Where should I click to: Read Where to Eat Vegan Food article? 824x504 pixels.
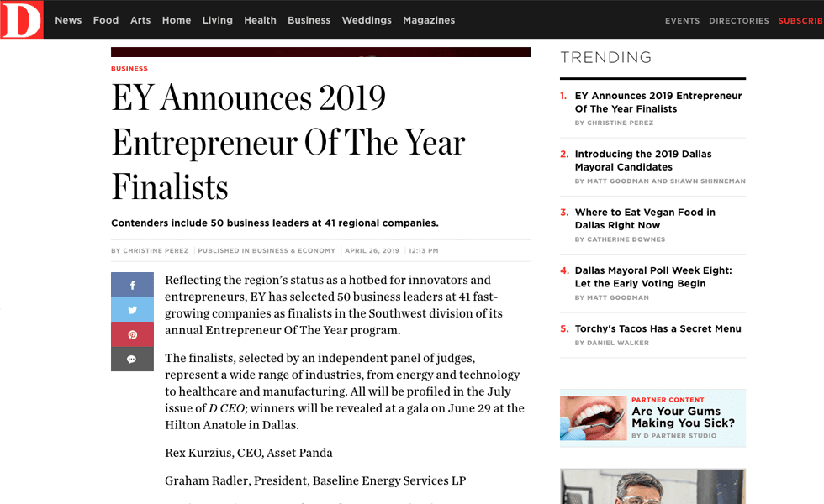(645, 218)
